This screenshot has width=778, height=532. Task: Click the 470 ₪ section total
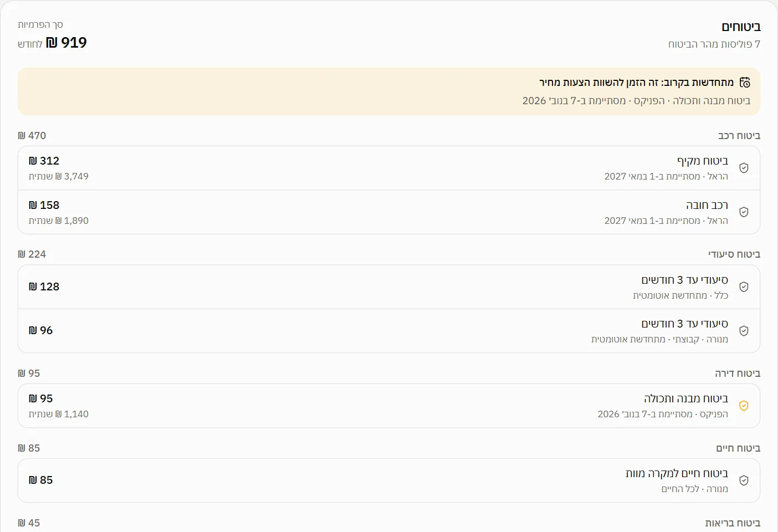pyautogui.click(x=32, y=136)
